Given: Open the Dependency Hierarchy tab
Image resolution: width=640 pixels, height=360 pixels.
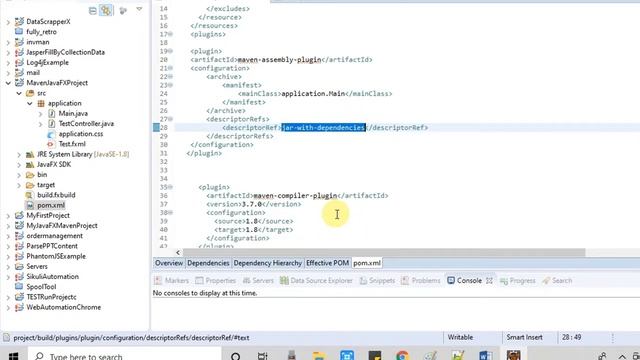Looking at the screenshot, I should point(267,263).
